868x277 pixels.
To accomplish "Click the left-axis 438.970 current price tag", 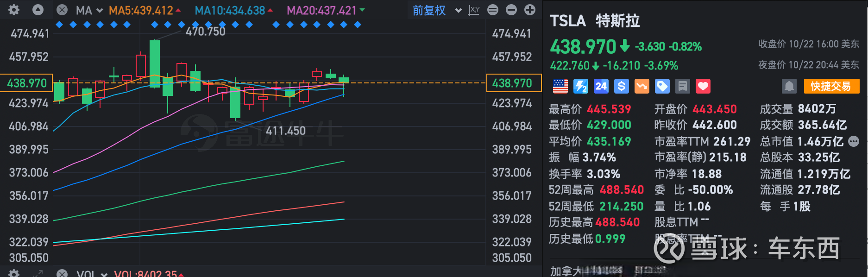I will 26,83.
